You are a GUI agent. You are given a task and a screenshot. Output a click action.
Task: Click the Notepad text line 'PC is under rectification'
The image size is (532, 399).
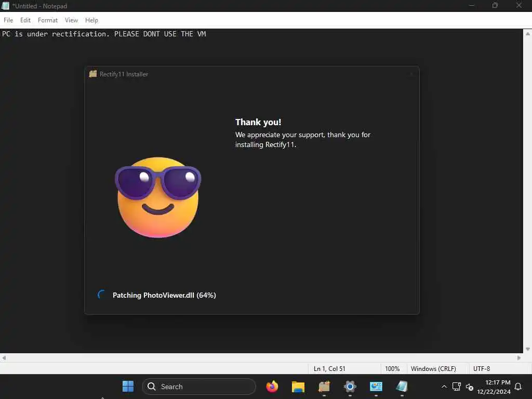pos(104,34)
